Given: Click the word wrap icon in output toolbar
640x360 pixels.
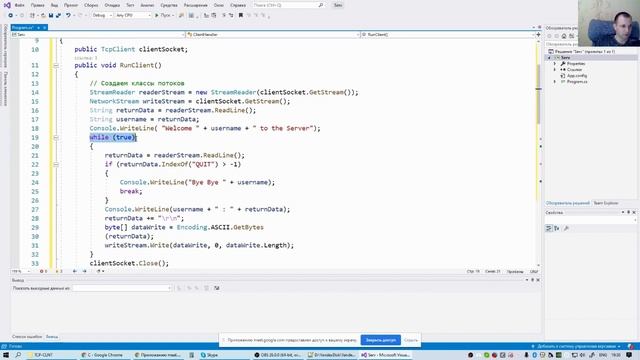Looking at the screenshot, I should click(x=216, y=289).
